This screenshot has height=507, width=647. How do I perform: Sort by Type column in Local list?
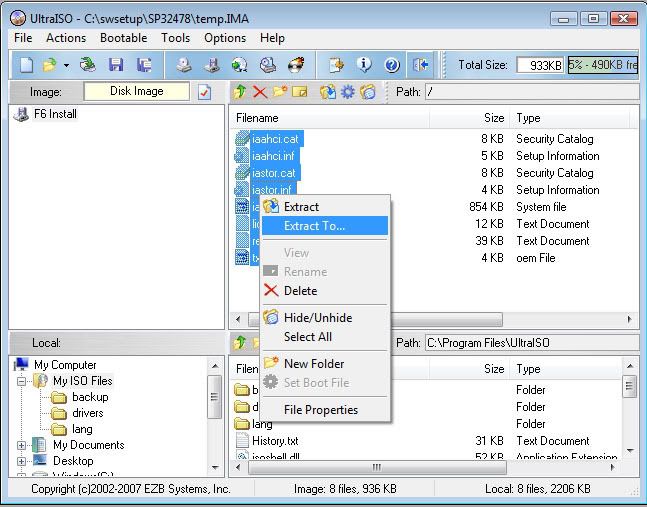(x=566, y=369)
